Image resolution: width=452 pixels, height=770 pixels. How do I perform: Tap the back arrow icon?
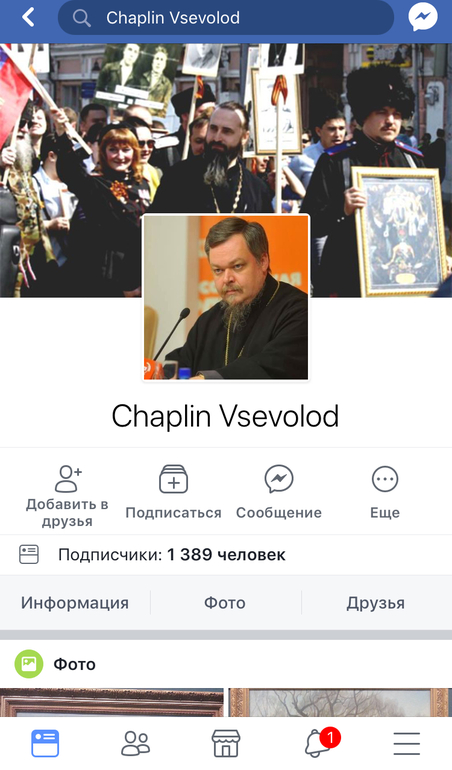click(x=28, y=18)
